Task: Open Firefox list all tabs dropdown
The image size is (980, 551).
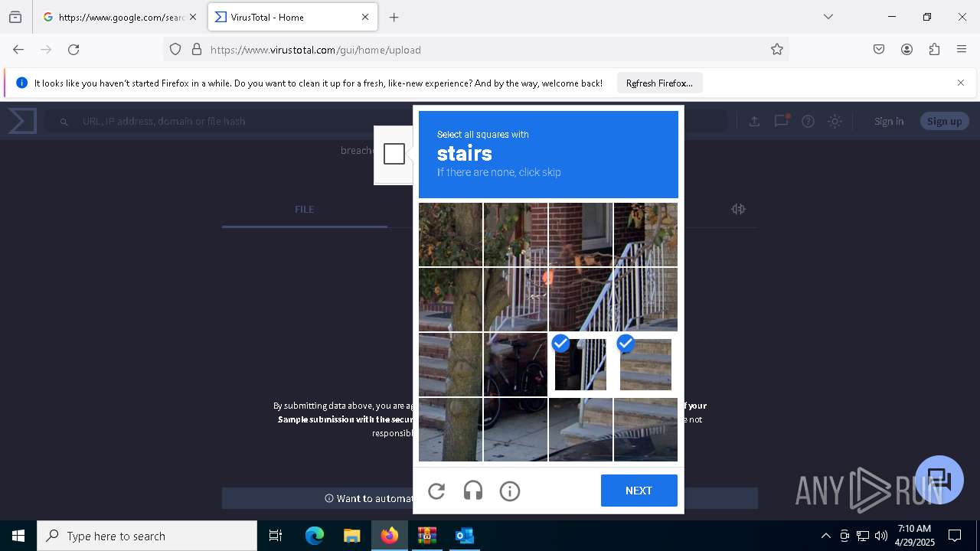Action: 828,17
